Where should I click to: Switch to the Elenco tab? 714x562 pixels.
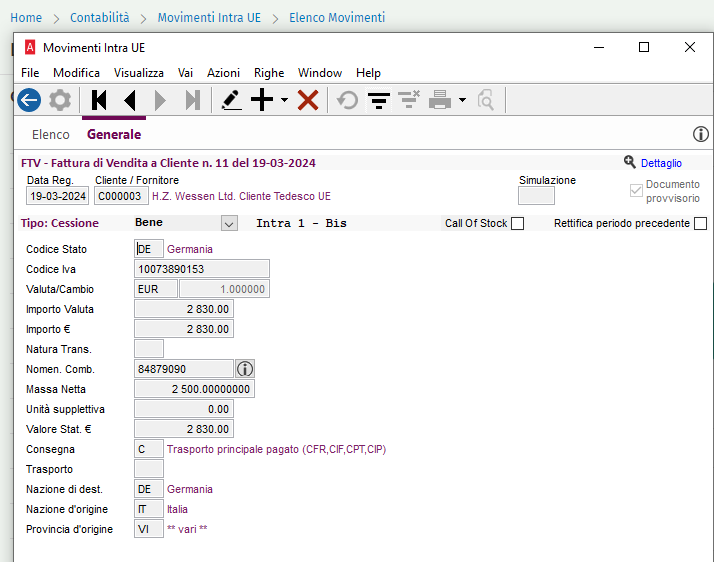(x=51, y=134)
